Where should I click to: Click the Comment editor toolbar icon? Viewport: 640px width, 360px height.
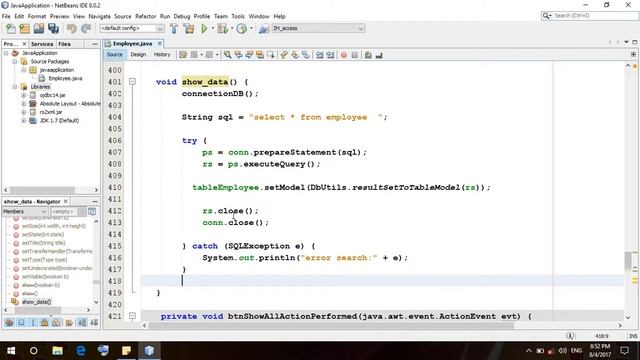pos(368,55)
